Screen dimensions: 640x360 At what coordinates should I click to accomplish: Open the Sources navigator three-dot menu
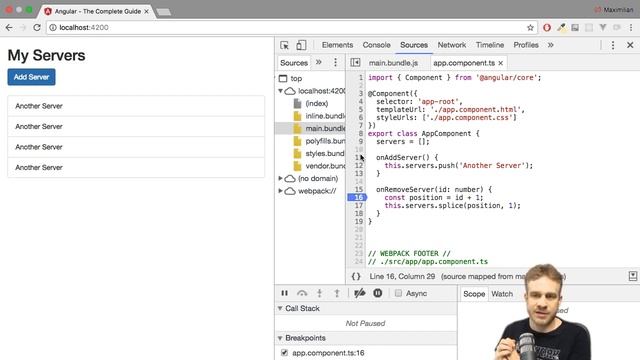[x=336, y=62]
